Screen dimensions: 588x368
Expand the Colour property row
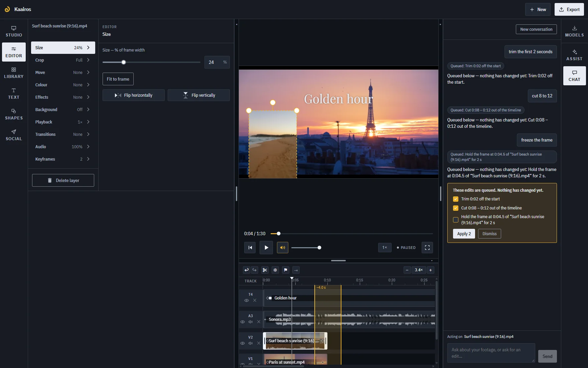[63, 85]
